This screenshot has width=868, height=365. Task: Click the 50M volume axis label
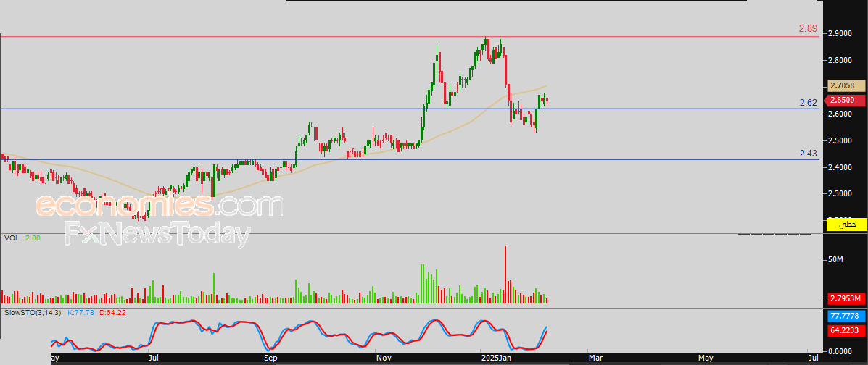tap(836, 259)
